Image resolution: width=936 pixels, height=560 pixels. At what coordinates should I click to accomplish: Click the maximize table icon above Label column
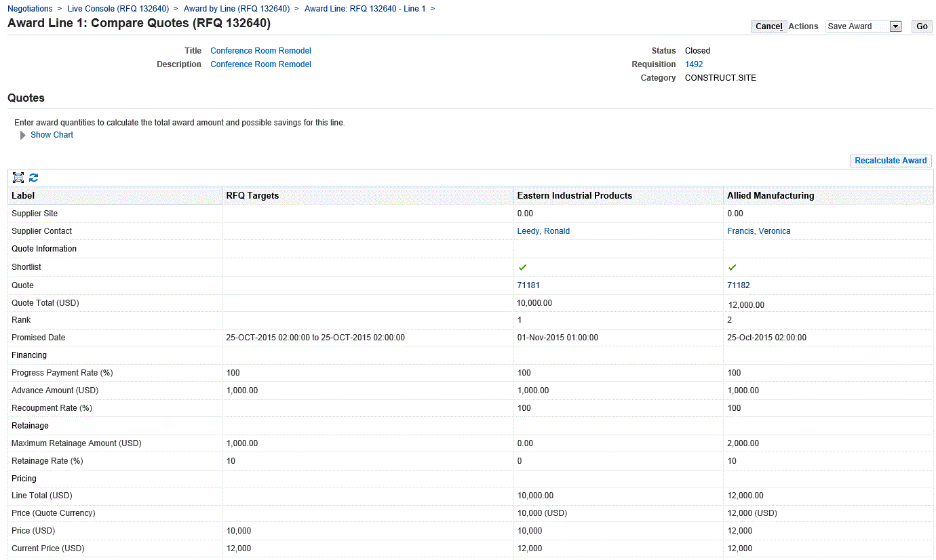(x=18, y=178)
